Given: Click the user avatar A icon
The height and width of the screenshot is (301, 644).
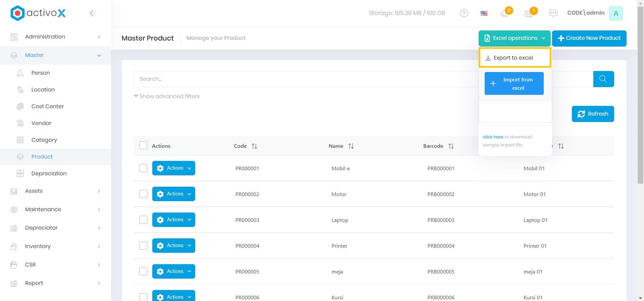Looking at the screenshot, I should (x=615, y=13).
